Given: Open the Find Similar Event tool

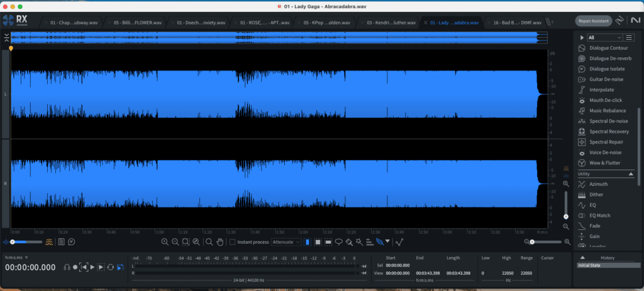Looking at the screenshot, I should 399,242.
